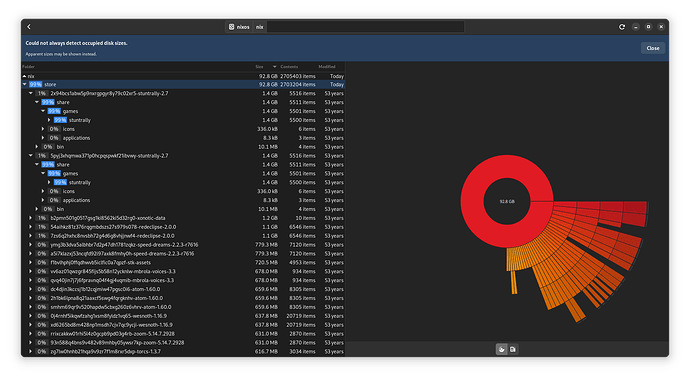Image resolution: width=690 pixels, height=380 pixels.
Task: Sort by the Size column header
Action: pyautogui.click(x=260, y=67)
